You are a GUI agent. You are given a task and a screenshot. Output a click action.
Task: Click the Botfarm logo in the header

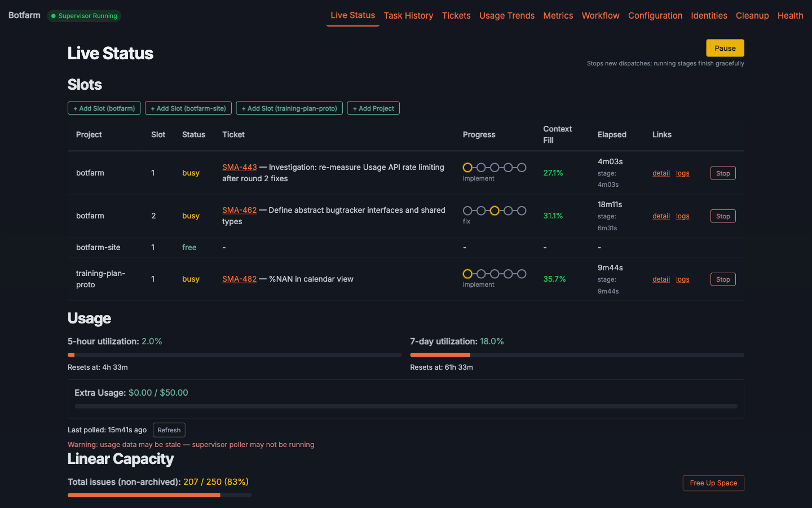(24, 15)
